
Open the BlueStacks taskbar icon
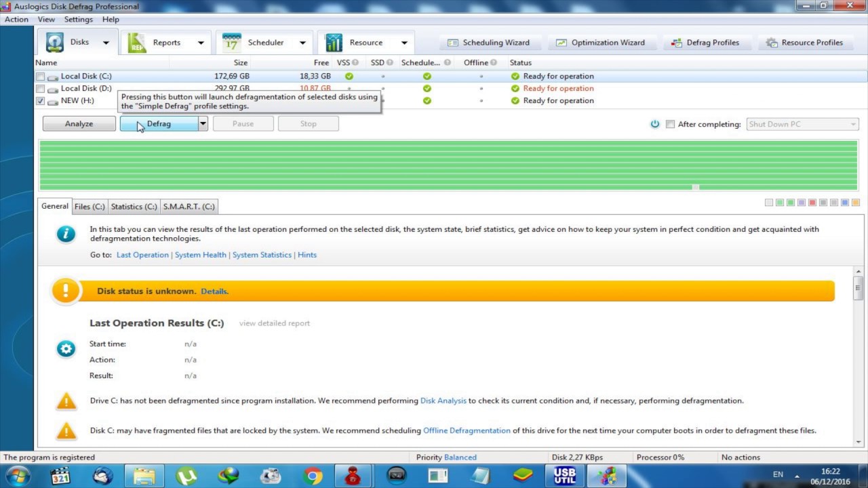point(522,476)
